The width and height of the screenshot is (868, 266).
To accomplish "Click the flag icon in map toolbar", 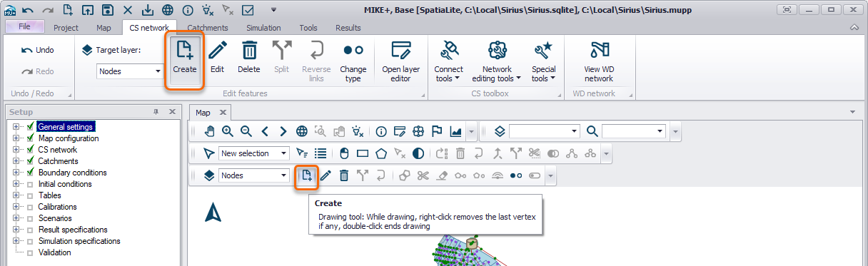I will (x=437, y=131).
